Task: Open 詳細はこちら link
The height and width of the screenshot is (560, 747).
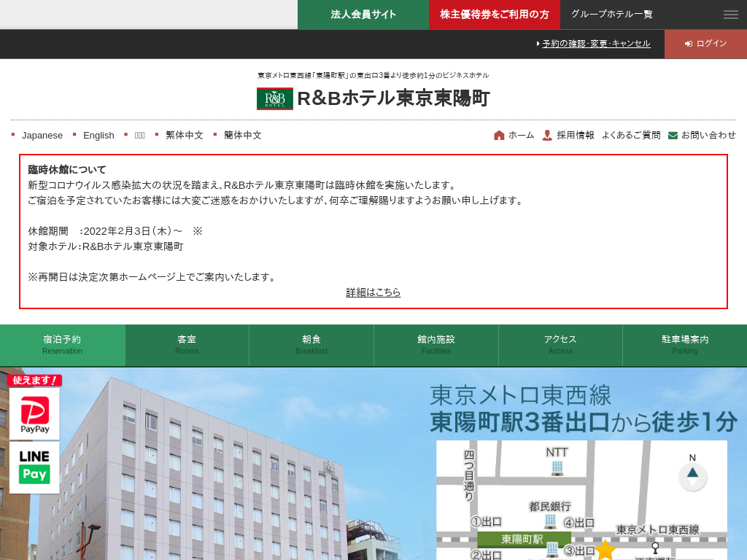Action: tap(373, 292)
